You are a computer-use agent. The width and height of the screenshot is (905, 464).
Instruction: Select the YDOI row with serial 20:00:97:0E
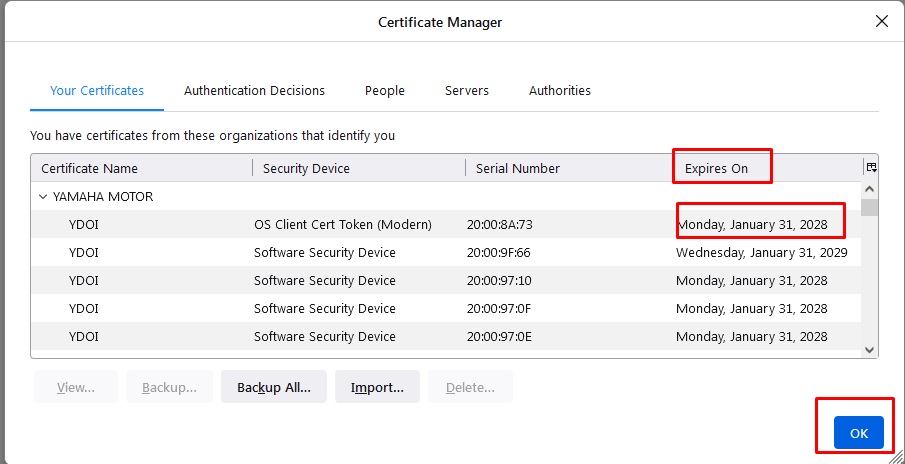(x=446, y=336)
